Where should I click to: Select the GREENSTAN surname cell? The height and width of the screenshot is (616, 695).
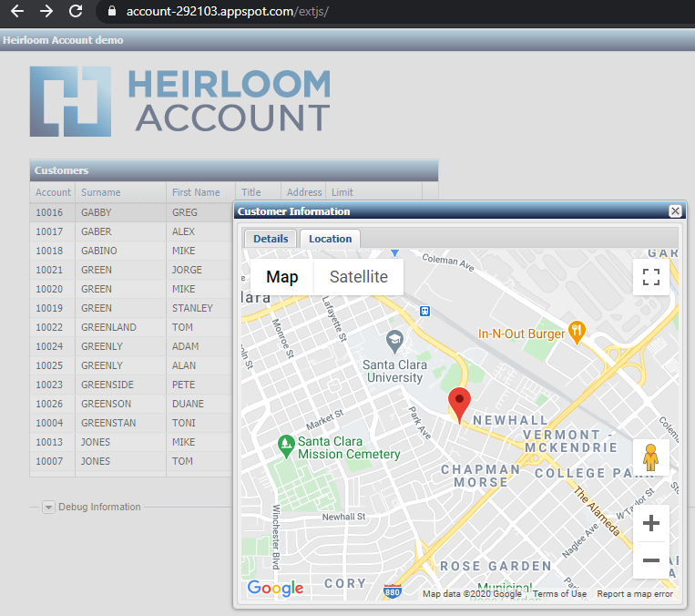coord(120,423)
